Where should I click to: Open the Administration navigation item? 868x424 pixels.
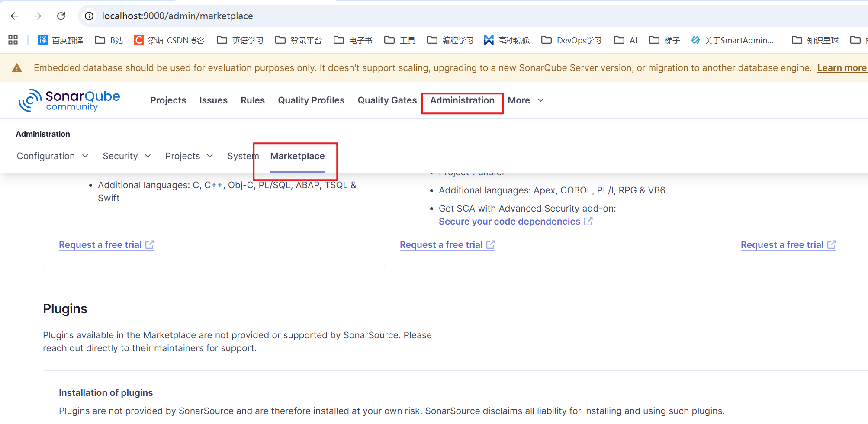pyautogui.click(x=462, y=100)
